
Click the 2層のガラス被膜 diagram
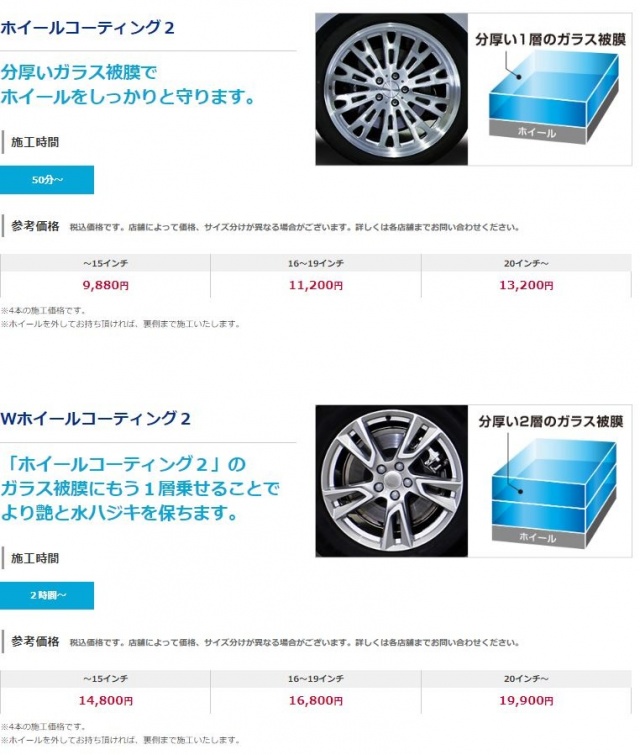550,481
